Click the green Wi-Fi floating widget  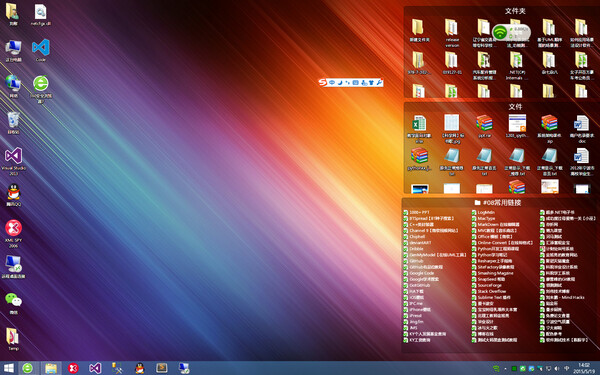pyautogui.click(x=511, y=33)
